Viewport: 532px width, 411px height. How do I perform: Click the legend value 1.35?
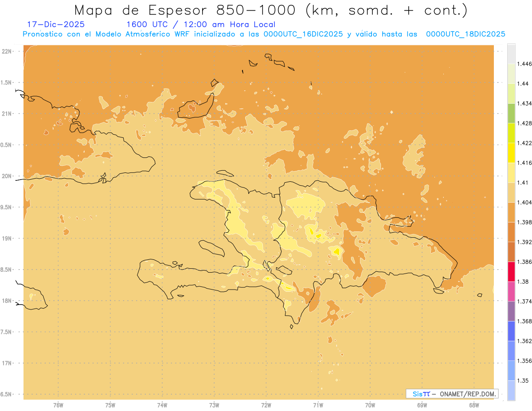[523, 380]
